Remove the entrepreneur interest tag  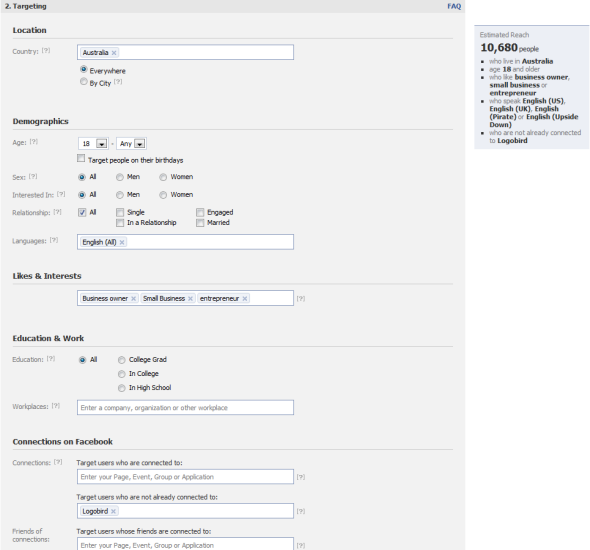(x=245, y=299)
